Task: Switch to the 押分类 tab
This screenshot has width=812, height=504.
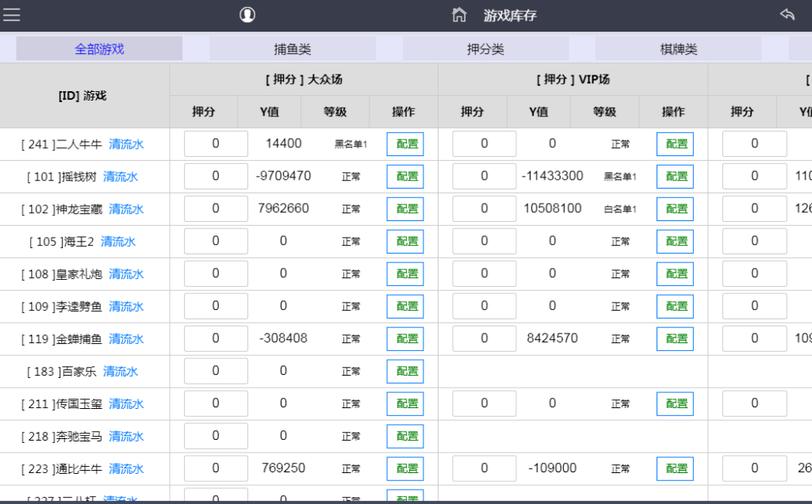Action: [x=485, y=49]
